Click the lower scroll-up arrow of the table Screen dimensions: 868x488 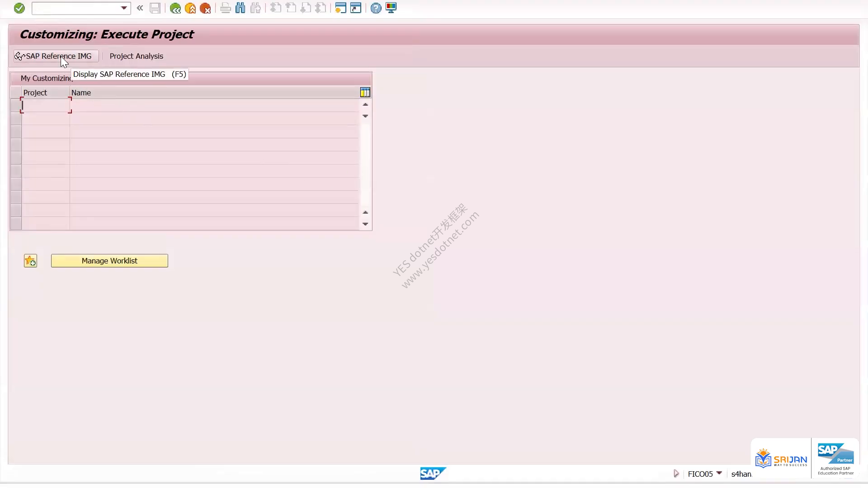(x=365, y=212)
